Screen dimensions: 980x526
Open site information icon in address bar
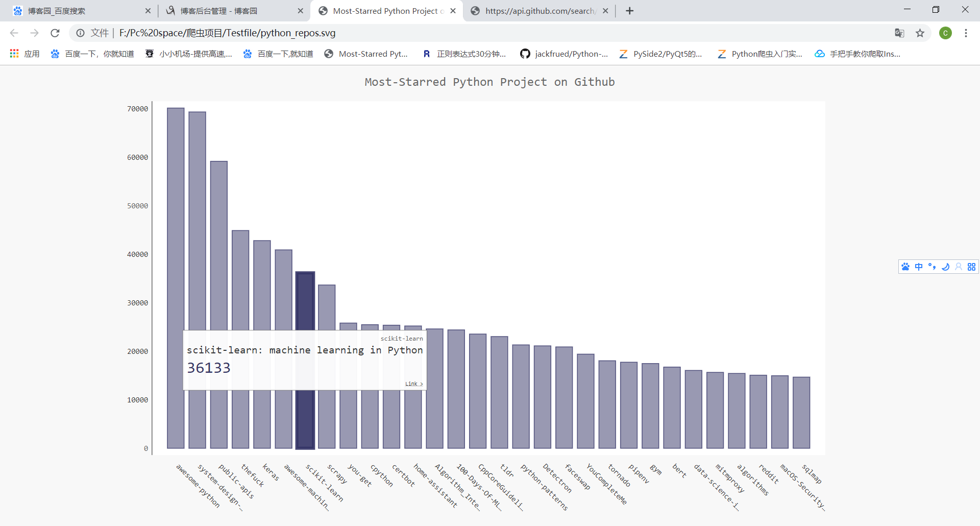(80, 33)
